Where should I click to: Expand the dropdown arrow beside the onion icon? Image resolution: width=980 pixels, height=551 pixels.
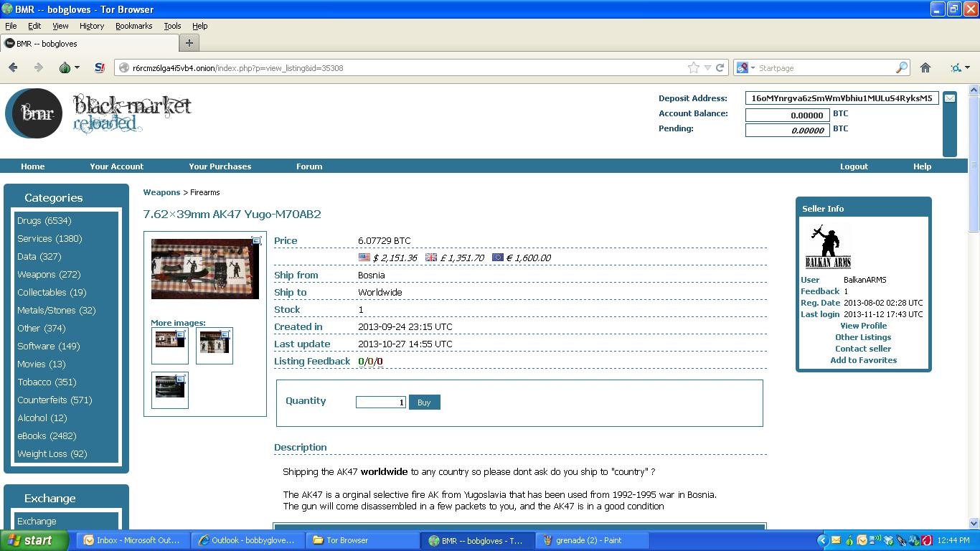[x=77, y=67]
